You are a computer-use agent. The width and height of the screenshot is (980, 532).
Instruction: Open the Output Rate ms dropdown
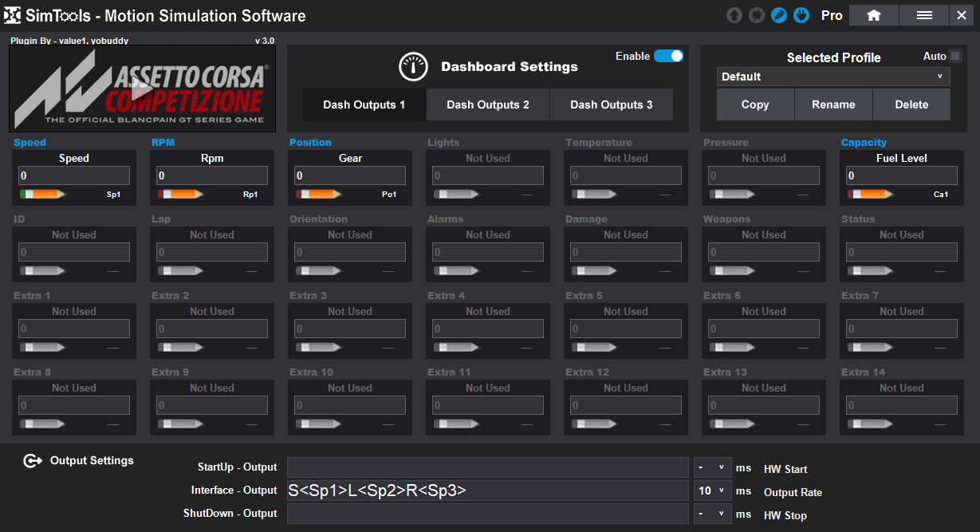tap(712, 491)
